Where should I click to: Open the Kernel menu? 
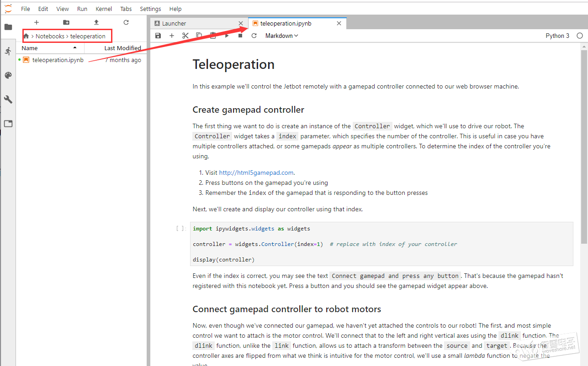pyautogui.click(x=104, y=9)
